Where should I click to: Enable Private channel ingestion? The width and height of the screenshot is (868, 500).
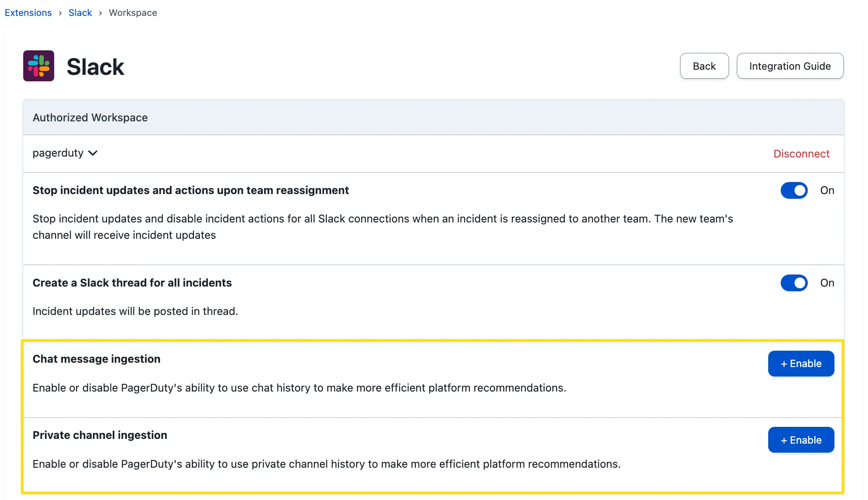(800, 440)
